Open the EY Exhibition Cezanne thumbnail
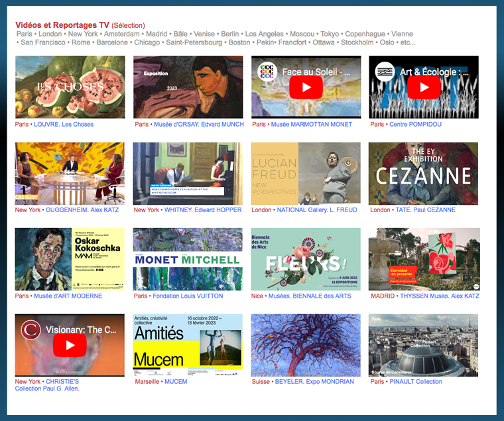This screenshot has height=421, width=504. [x=424, y=173]
